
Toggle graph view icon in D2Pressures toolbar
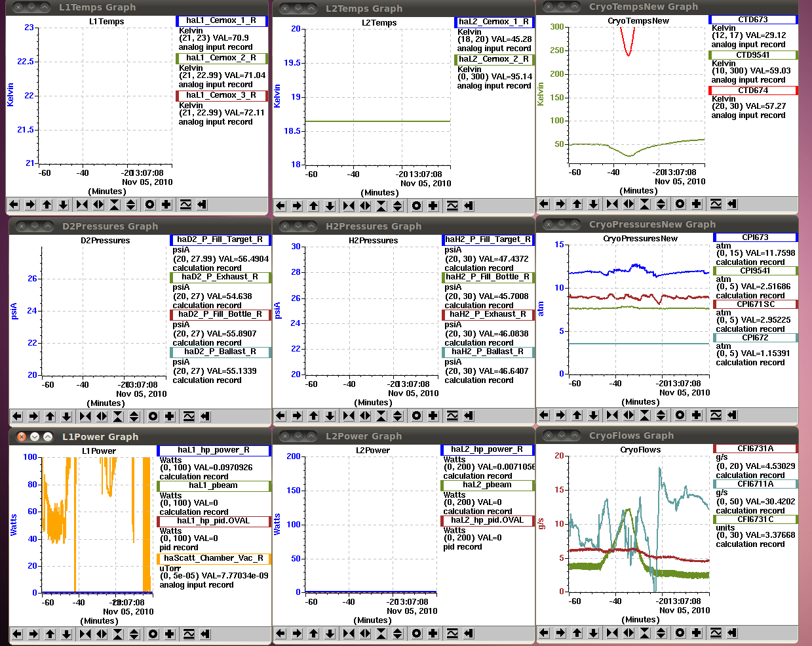(189, 416)
